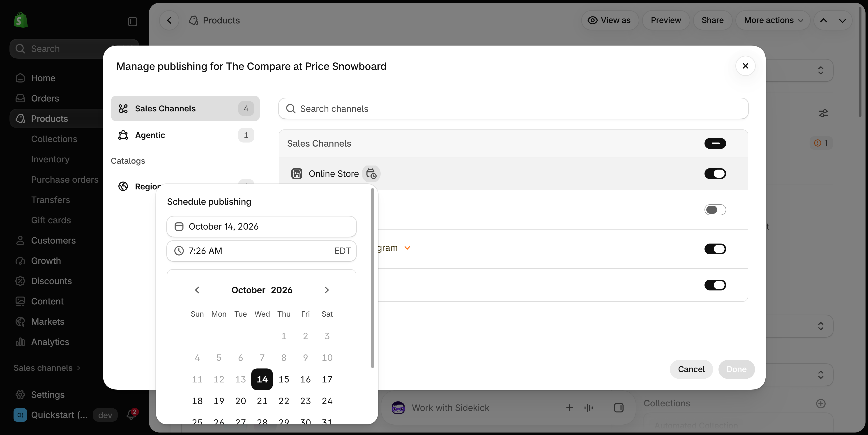Click the schedule publishing icon beside Online Store
The image size is (868, 435).
(371, 174)
